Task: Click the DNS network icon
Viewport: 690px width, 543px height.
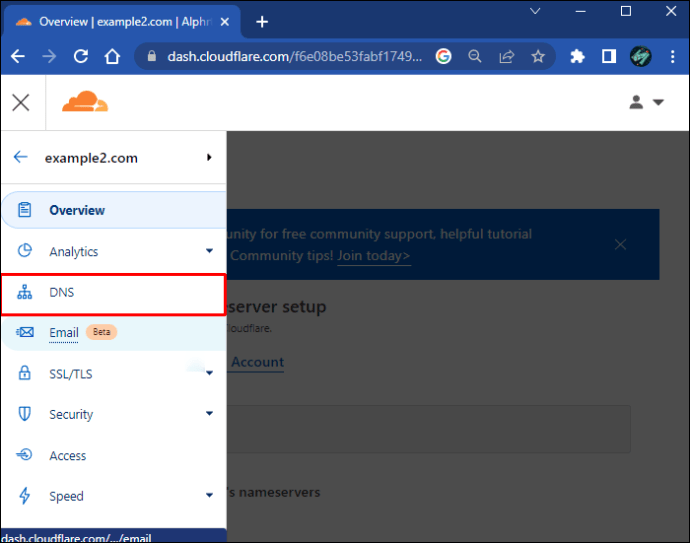Action: pos(25,292)
